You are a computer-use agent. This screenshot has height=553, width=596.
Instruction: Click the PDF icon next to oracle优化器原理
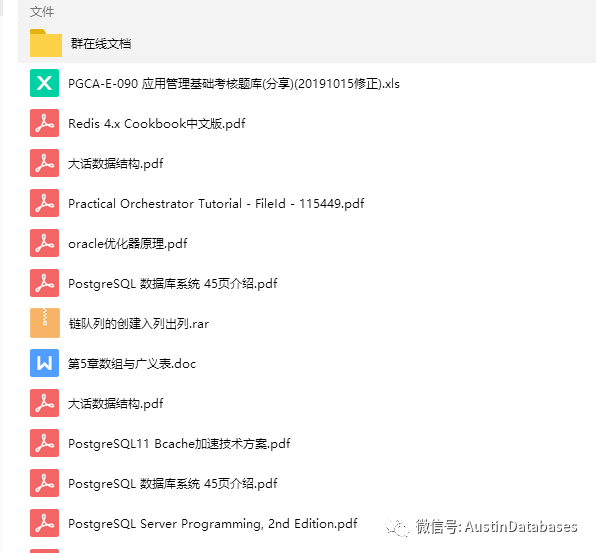click(44, 243)
